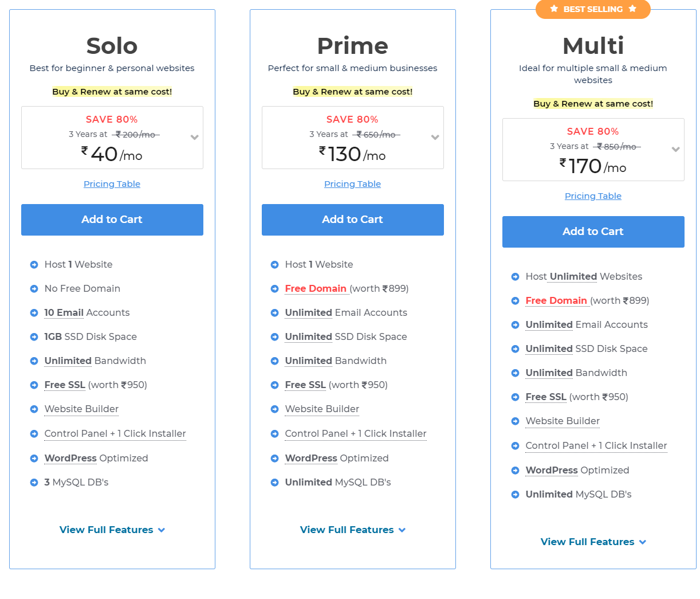This screenshot has width=700, height=599.
Task: Open the Solo plan Pricing Table link
Action: (x=112, y=184)
